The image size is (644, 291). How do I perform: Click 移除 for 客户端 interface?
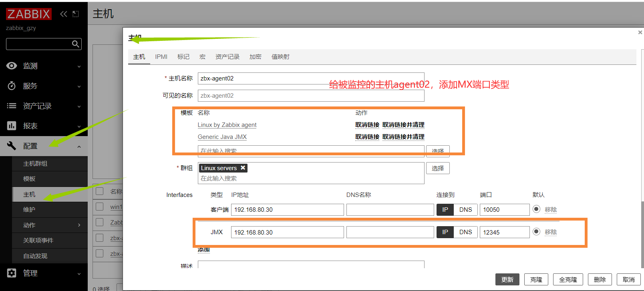click(551, 210)
